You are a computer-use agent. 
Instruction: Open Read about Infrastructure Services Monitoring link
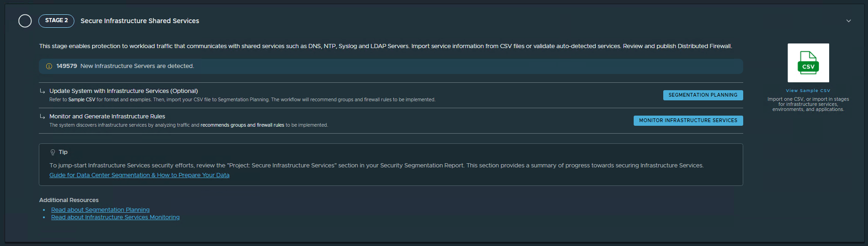[115, 217]
